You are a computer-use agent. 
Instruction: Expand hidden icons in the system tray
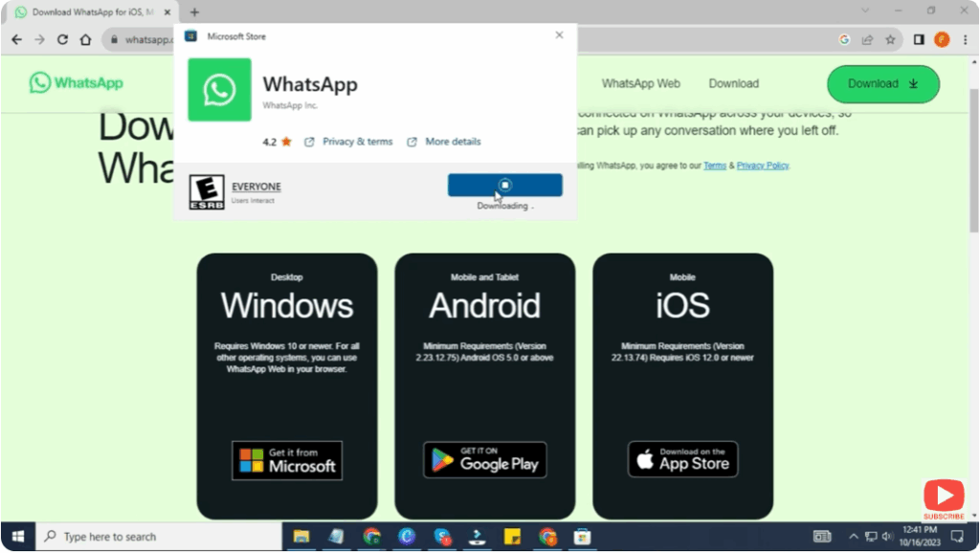(x=854, y=537)
